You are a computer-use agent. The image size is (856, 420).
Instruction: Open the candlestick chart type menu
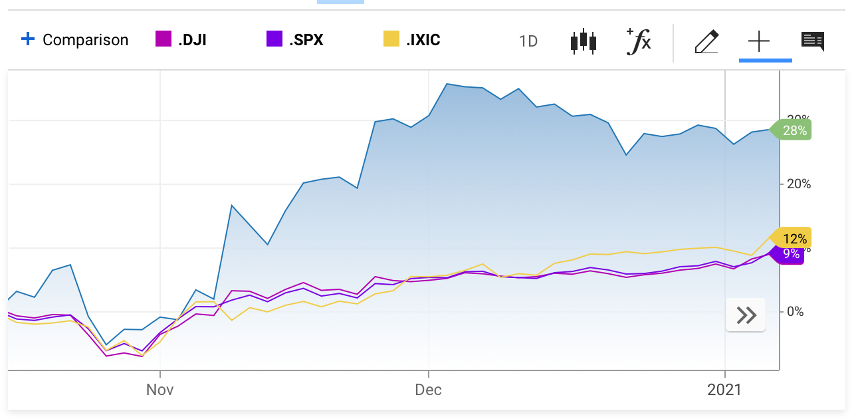(x=582, y=41)
